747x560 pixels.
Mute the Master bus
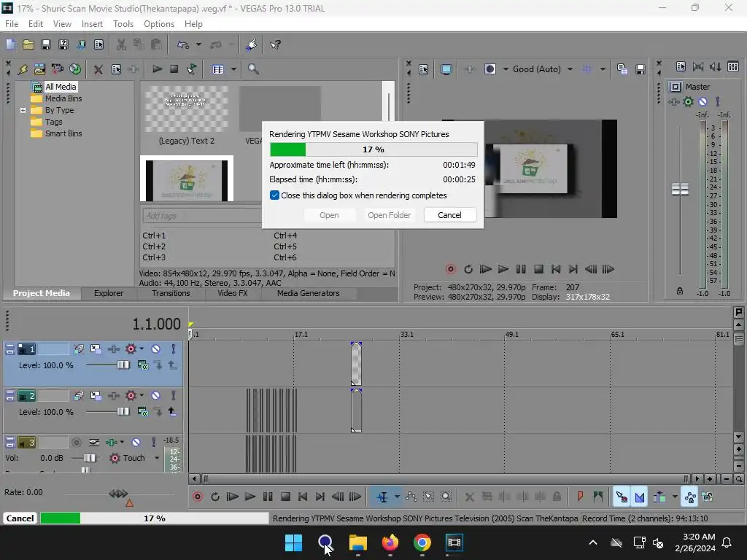tap(703, 101)
